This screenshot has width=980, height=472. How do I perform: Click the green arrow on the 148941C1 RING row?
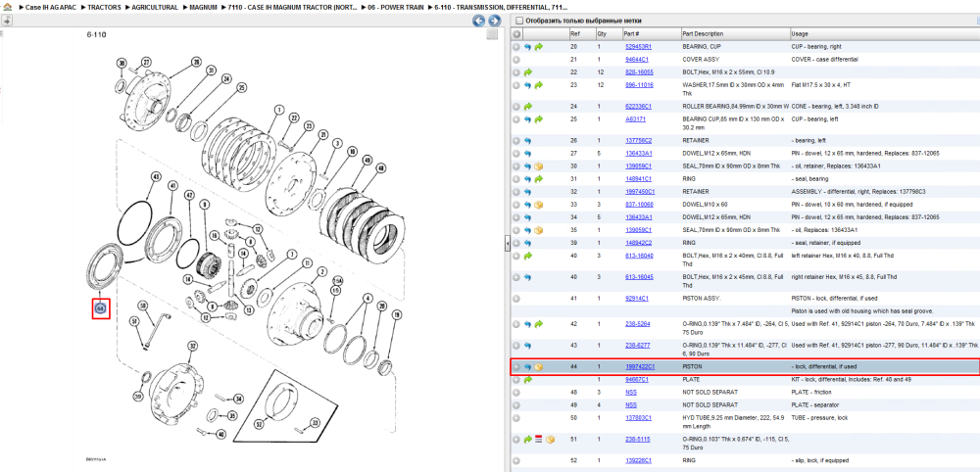tap(539, 178)
